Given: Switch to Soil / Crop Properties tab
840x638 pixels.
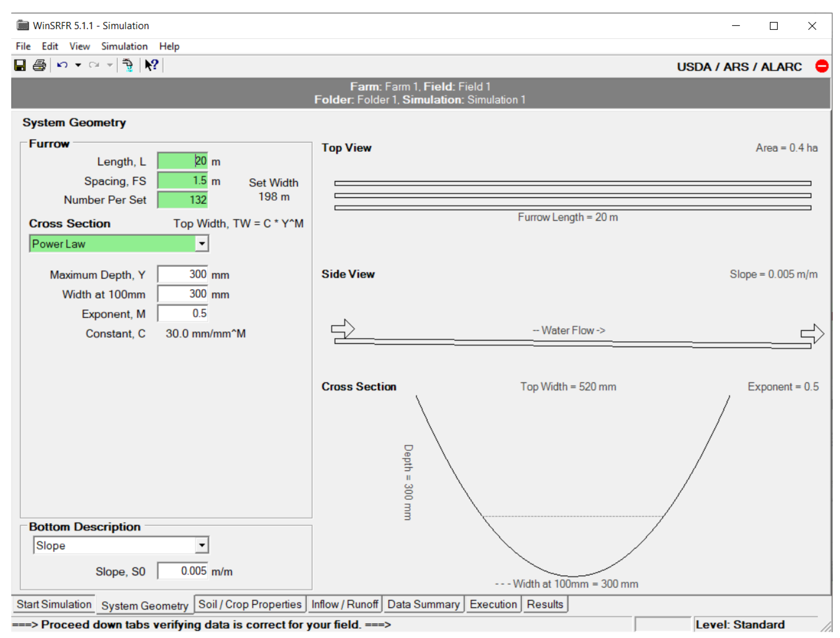Looking at the screenshot, I should pyautogui.click(x=250, y=604).
